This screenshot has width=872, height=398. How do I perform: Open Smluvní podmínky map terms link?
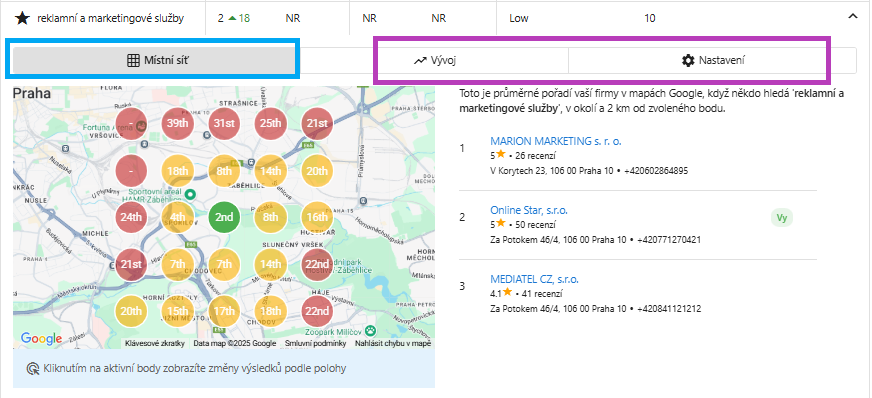click(x=315, y=344)
